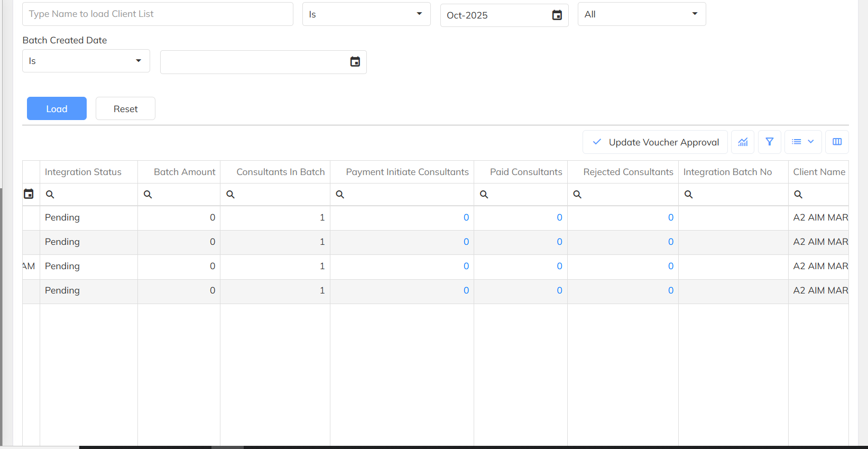Sort by the Consultants In Batch column header
Image resolution: width=868 pixels, height=449 pixels.
click(x=280, y=172)
